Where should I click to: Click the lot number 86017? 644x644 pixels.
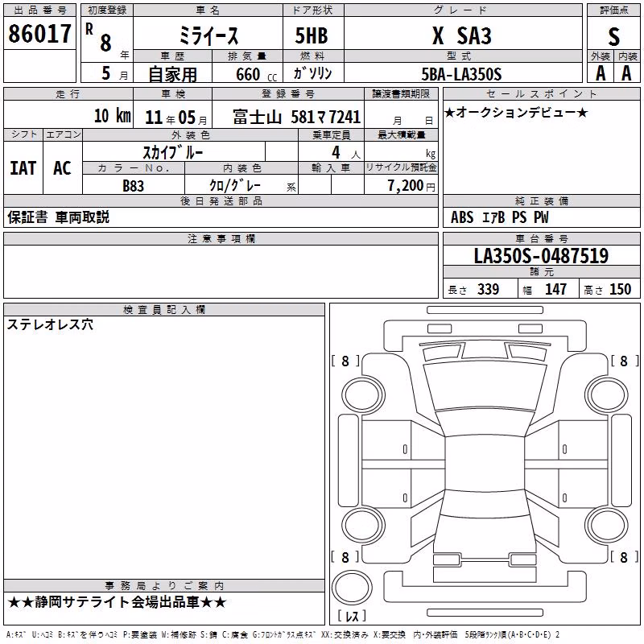point(39,34)
